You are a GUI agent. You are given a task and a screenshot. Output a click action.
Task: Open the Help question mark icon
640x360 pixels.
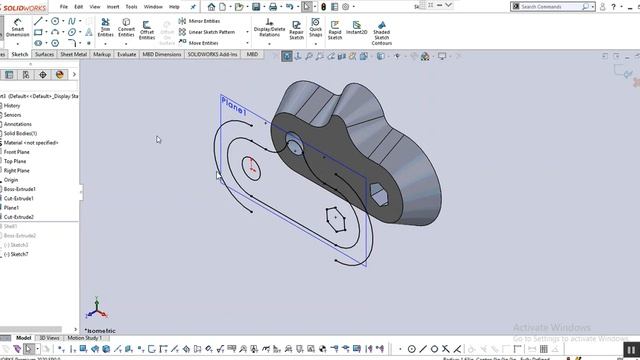(613, 7)
